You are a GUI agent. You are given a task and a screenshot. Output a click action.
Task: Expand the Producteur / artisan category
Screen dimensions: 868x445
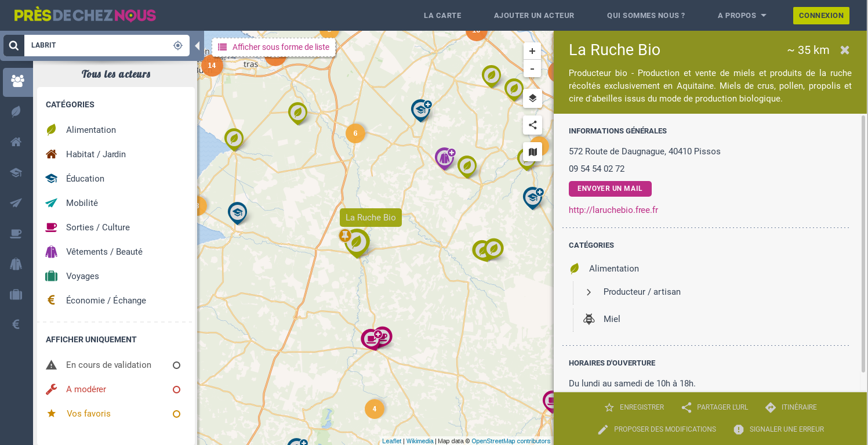tap(589, 292)
